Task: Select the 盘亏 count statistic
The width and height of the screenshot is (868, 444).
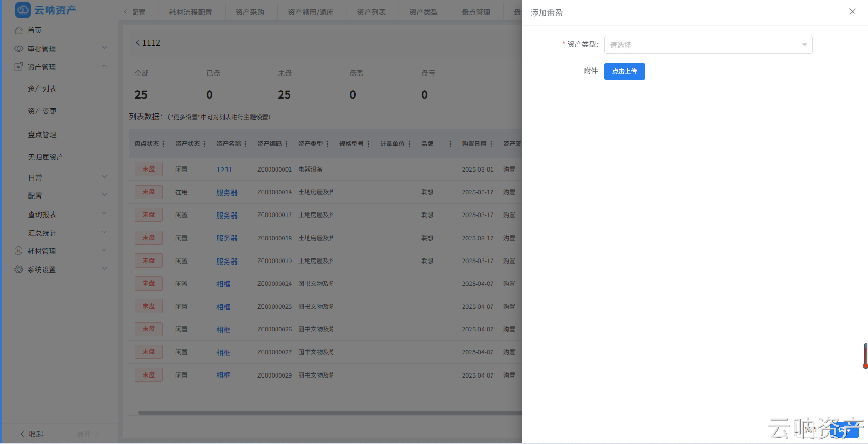Action: coord(424,95)
